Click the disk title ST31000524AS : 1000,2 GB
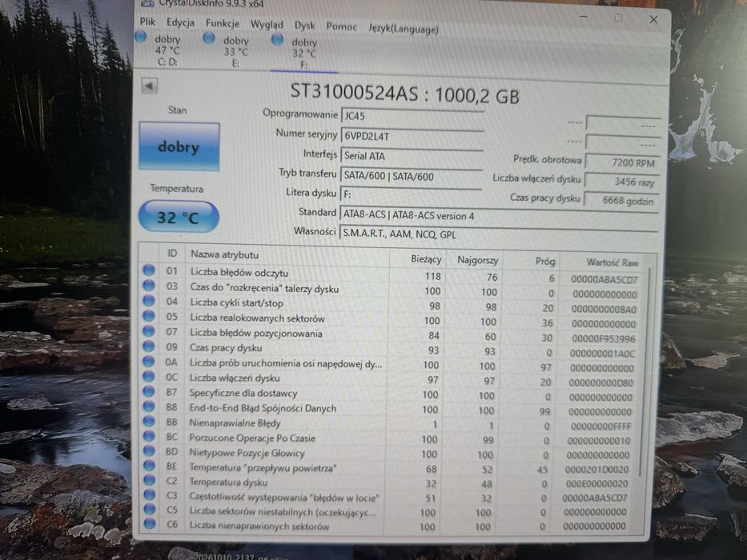The width and height of the screenshot is (747, 560). (404, 94)
